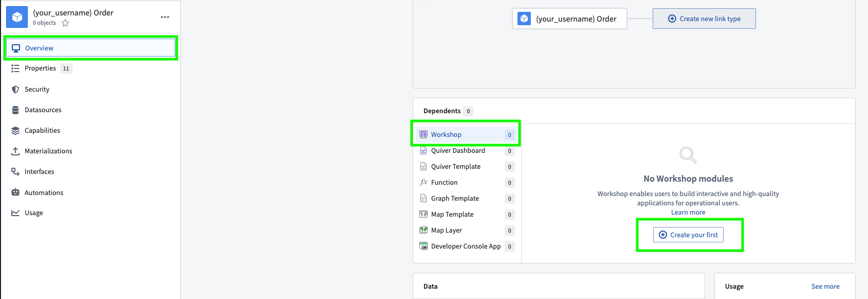
Task: Click the Usage chart icon
Action: [15, 213]
